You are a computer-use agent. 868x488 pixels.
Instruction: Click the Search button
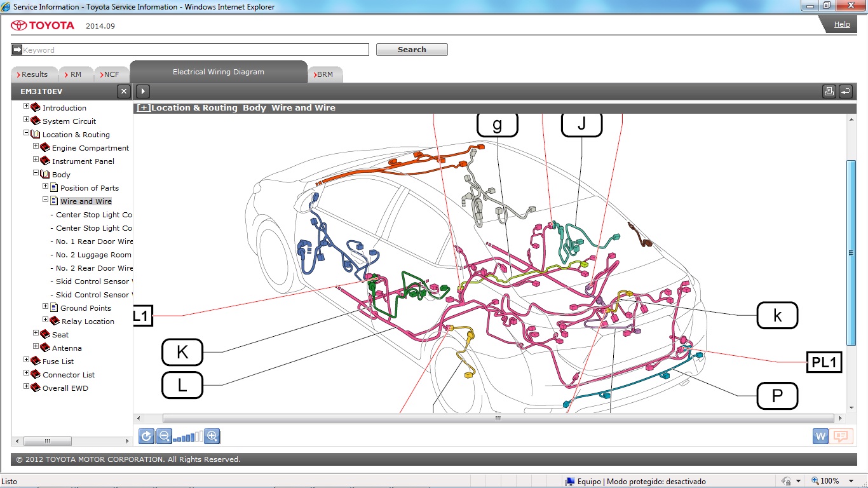pos(412,50)
